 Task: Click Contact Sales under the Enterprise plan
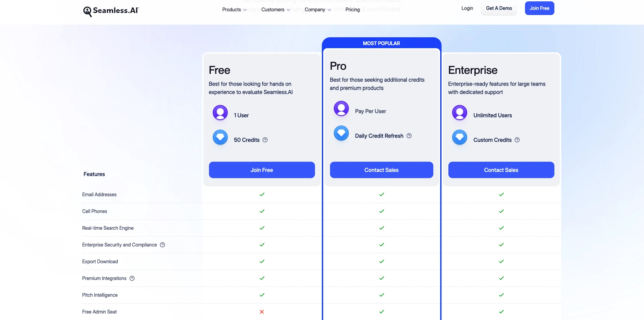[501, 170]
